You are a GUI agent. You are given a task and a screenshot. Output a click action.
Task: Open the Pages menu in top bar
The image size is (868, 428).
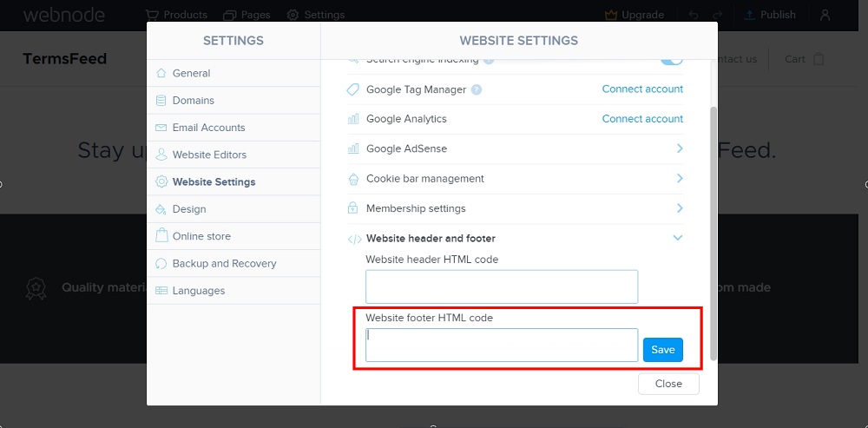[248, 15]
